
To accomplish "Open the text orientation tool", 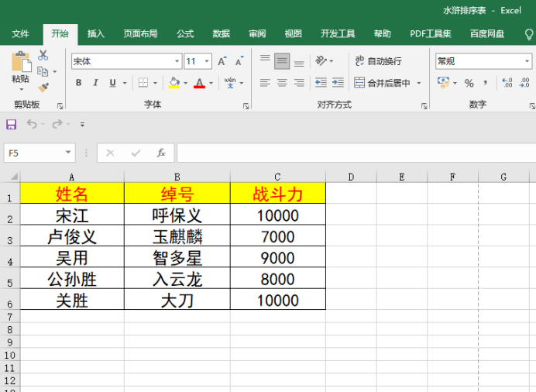I will (321, 61).
